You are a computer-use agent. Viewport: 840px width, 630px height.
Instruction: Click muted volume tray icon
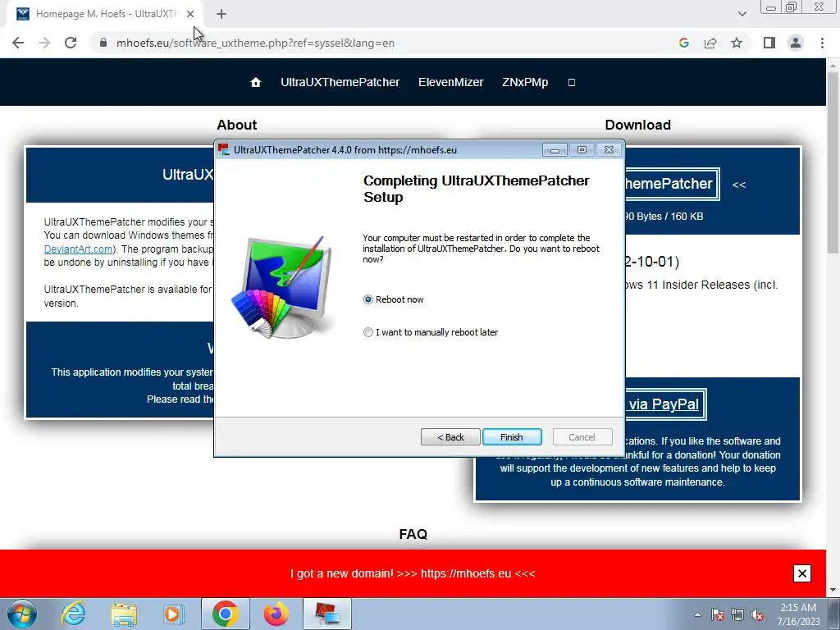tap(757, 615)
